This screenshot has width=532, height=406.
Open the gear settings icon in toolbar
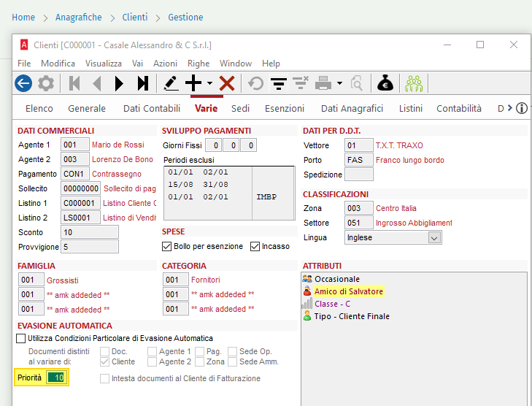[46, 83]
